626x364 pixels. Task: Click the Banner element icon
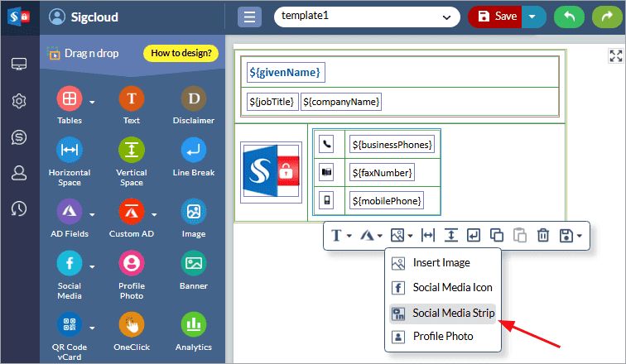click(194, 263)
